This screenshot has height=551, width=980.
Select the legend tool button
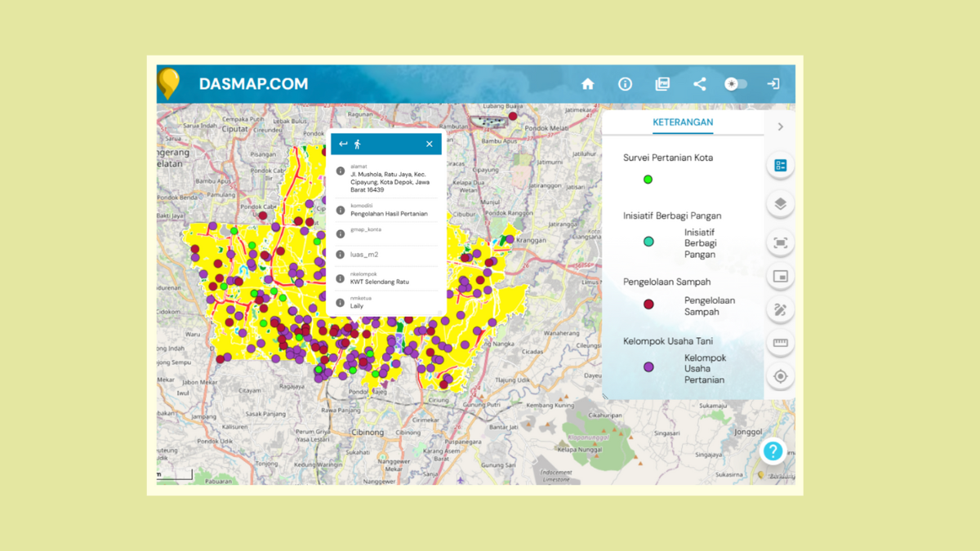click(x=780, y=166)
